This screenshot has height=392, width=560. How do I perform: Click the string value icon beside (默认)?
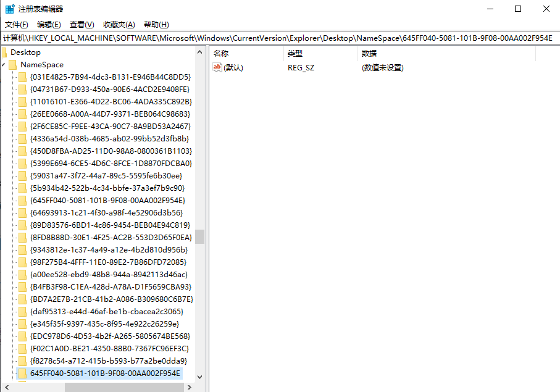217,67
